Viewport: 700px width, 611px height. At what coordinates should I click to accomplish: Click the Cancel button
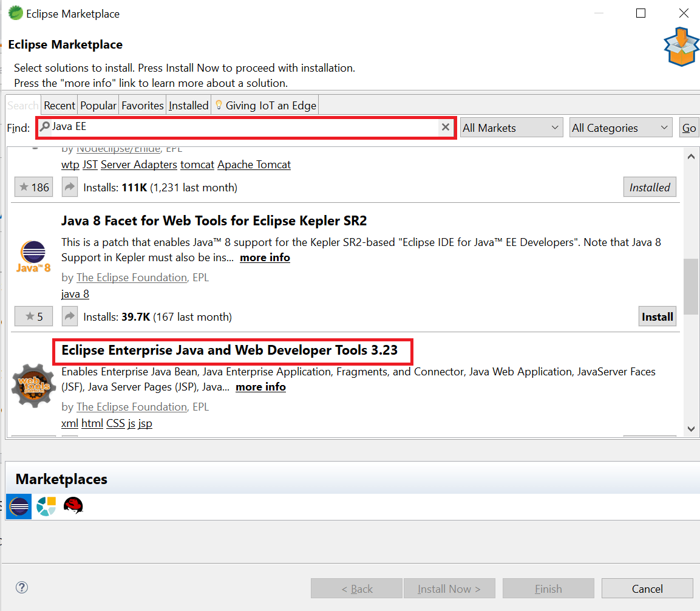[x=647, y=589]
